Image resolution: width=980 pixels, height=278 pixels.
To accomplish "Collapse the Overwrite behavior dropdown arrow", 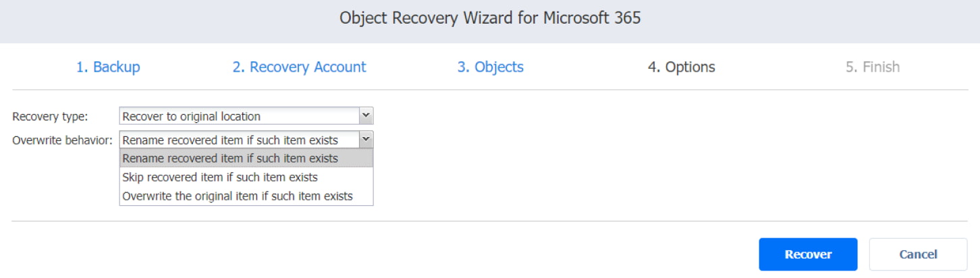I will click(366, 140).
